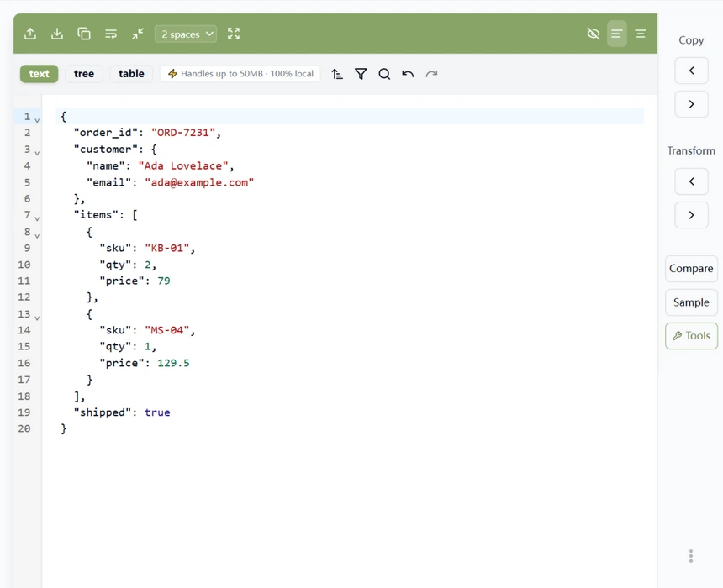Click line number 20 in gutter
This screenshot has width=723, height=588.
click(24, 428)
